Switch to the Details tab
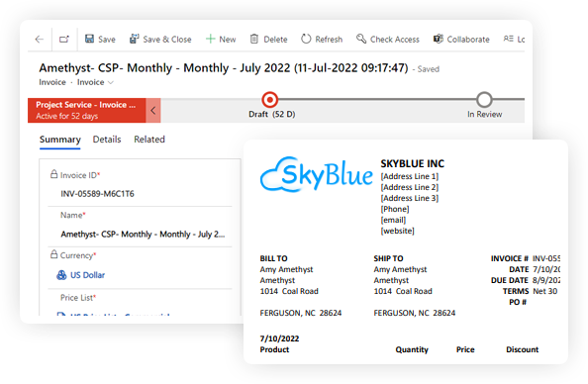 (x=107, y=140)
